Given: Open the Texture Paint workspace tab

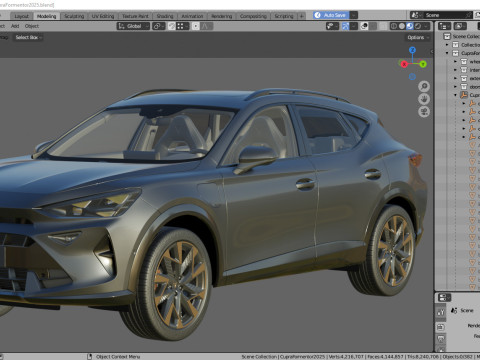Looking at the screenshot, I should click(x=135, y=16).
